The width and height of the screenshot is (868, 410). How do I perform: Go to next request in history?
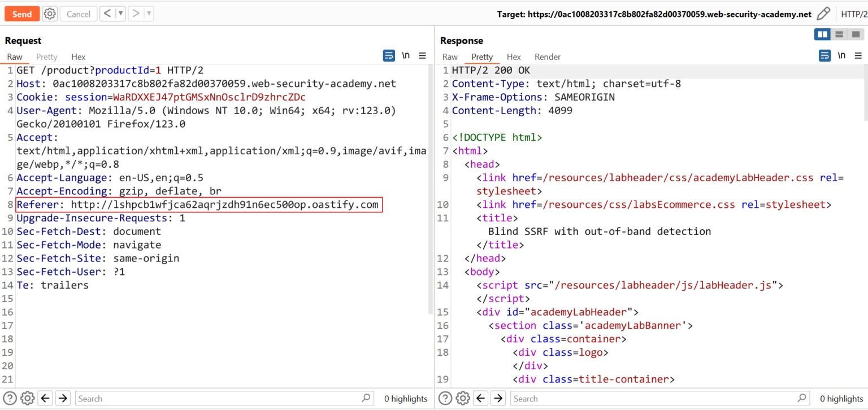coord(136,14)
